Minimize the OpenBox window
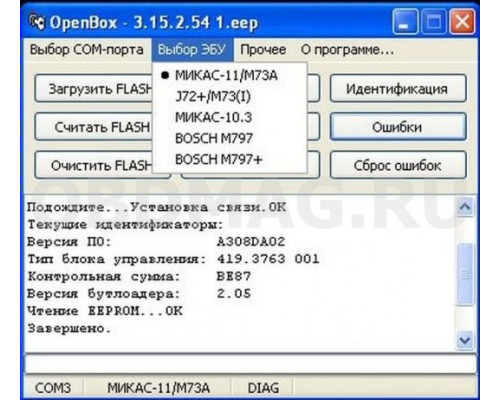500x400 pixels. point(405,22)
